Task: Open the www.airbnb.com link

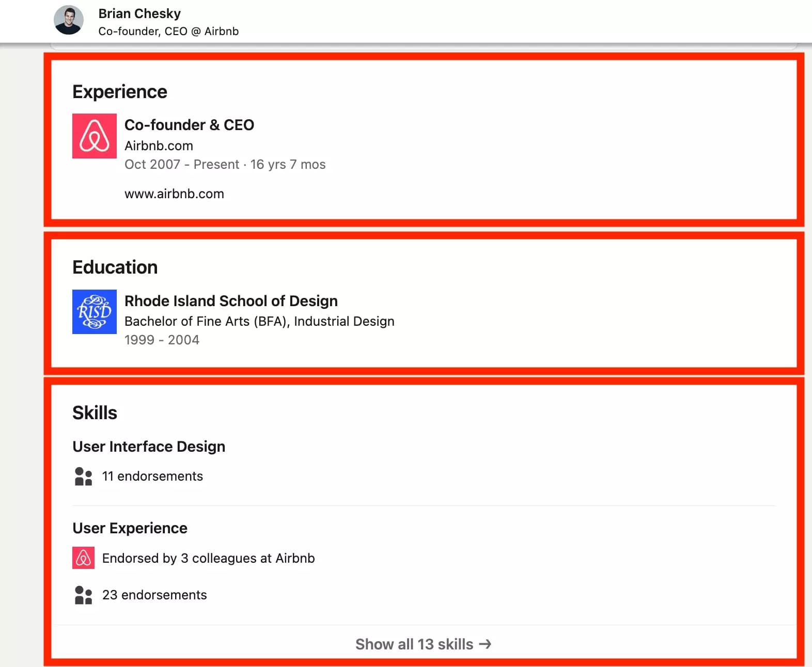Action: [x=174, y=194]
